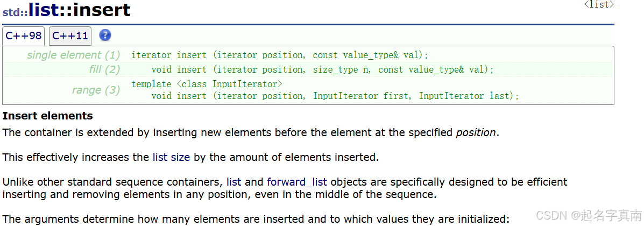Click the "template <class InputIterator>" line

click(207, 84)
